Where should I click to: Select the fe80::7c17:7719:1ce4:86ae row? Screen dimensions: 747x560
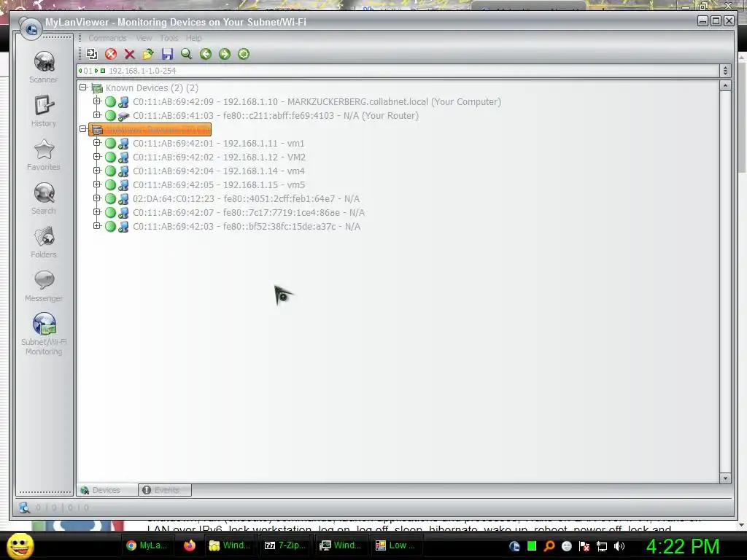point(249,212)
